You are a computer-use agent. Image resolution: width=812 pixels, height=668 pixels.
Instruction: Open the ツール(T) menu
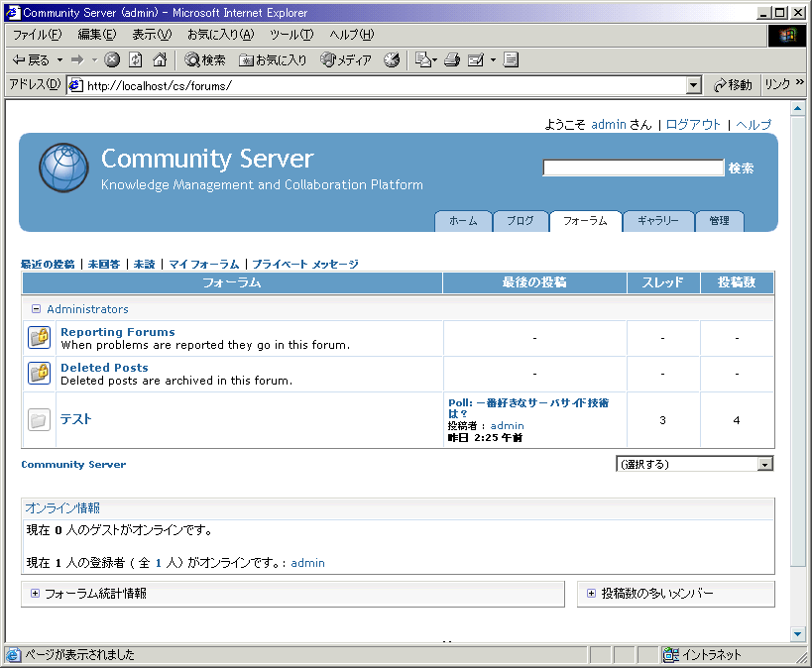pos(291,35)
